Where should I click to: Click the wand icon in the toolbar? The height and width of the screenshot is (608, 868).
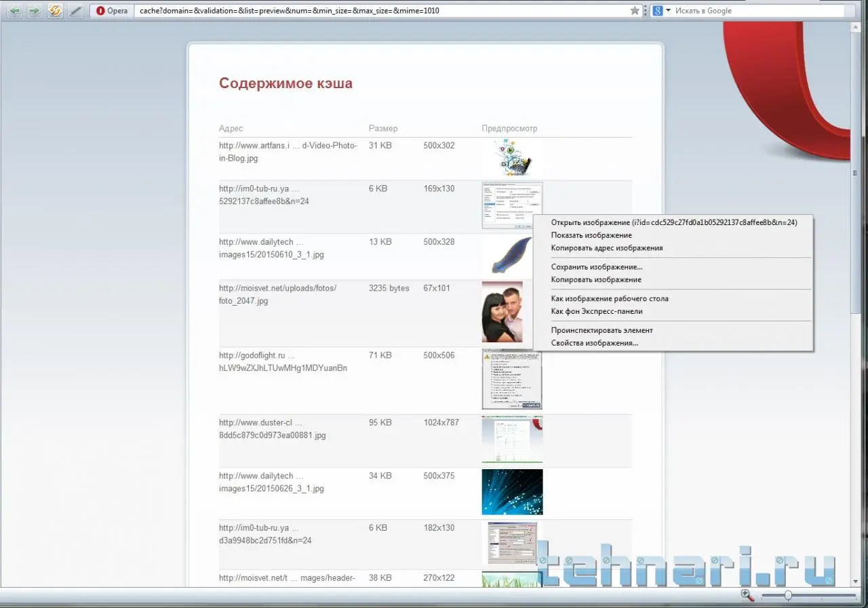tap(75, 11)
